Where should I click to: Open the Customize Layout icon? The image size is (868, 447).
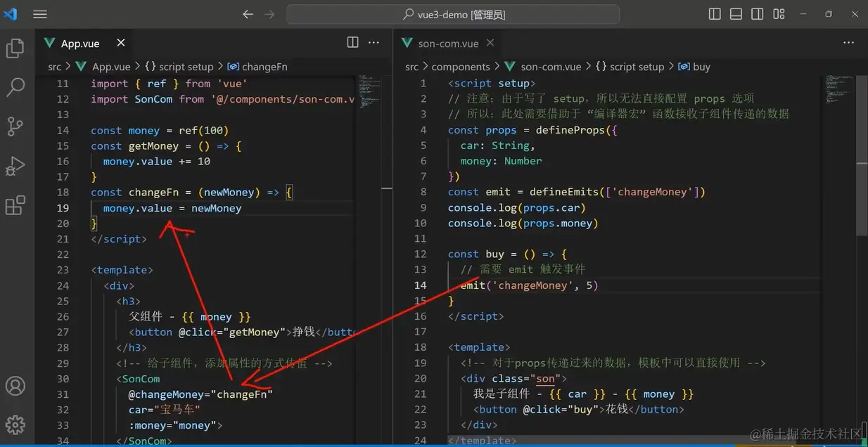[779, 14]
